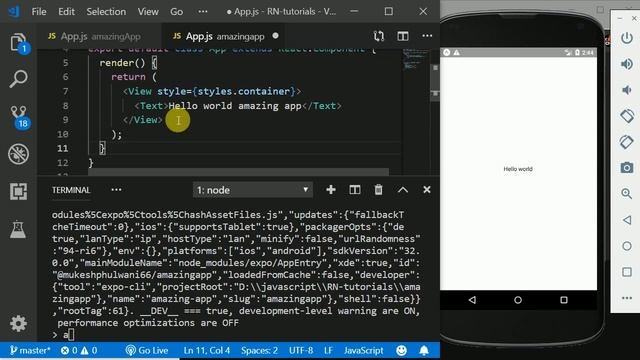Click styles.container on line 7
640x360 pixels.
[243, 91]
